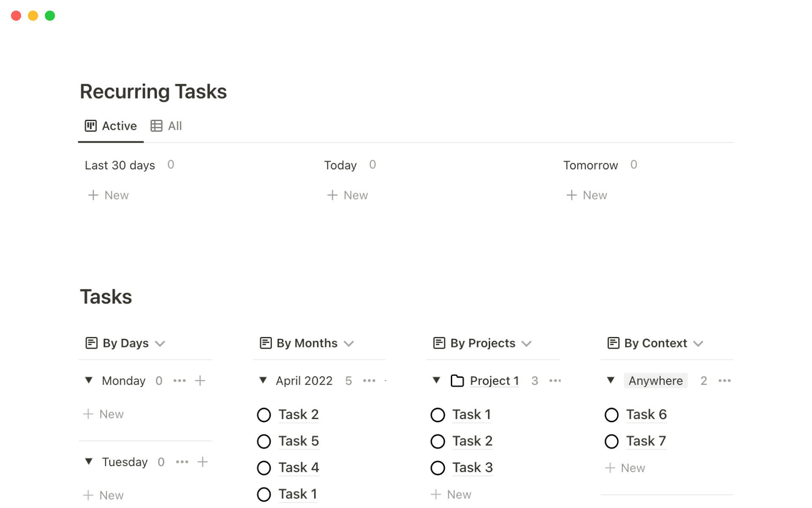Viewport: 812px width, 508px height.
Task: Switch to the All table view tab
Action: pyautogui.click(x=167, y=126)
